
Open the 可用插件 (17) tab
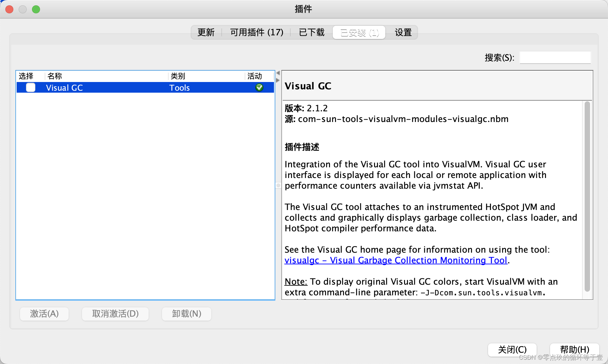tap(257, 32)
